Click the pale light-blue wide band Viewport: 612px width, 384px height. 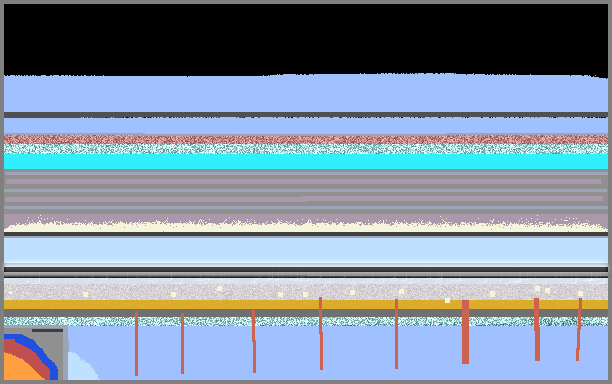306,250
